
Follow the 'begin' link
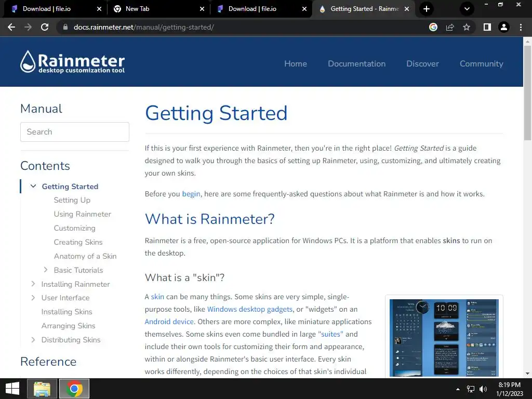tap(191, 194)
